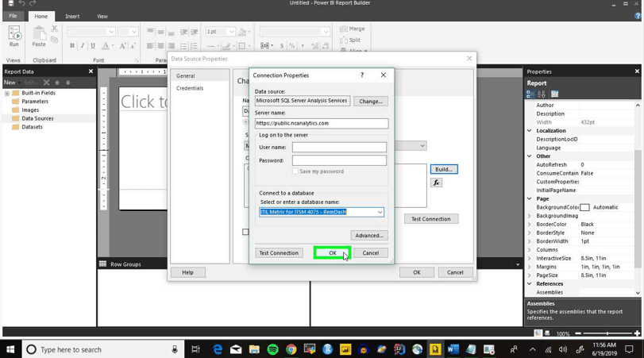The image size is (644, 358).
Task: Open the database name dropdown
Action: pos(380,212)
